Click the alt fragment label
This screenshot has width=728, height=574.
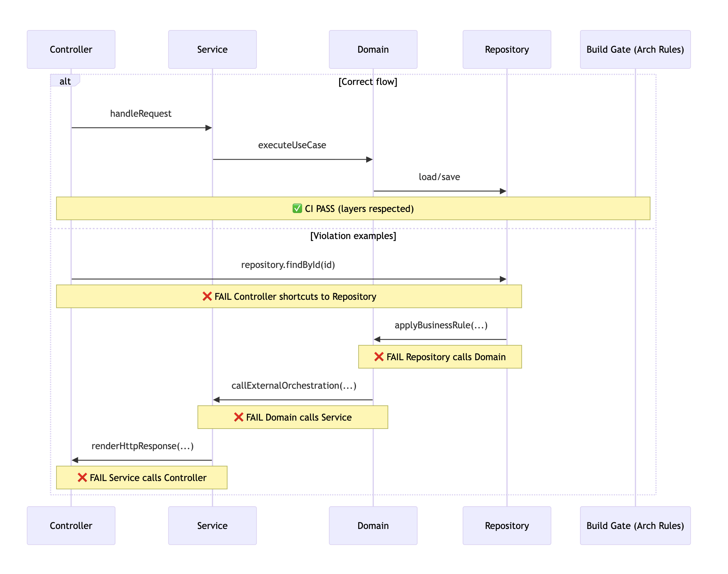(65, 81)
